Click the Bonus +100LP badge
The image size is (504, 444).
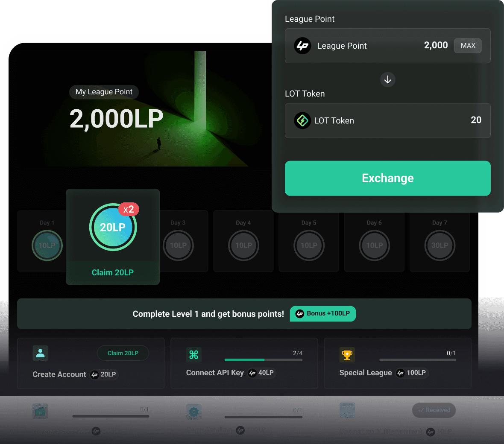323,313
